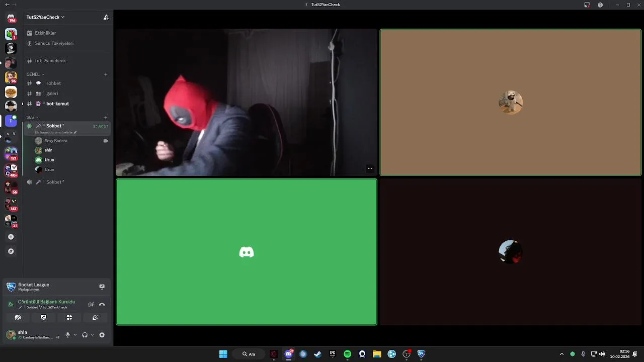644x362 pixels.
Task: Collapse the GENEL category
Action: 35,74
